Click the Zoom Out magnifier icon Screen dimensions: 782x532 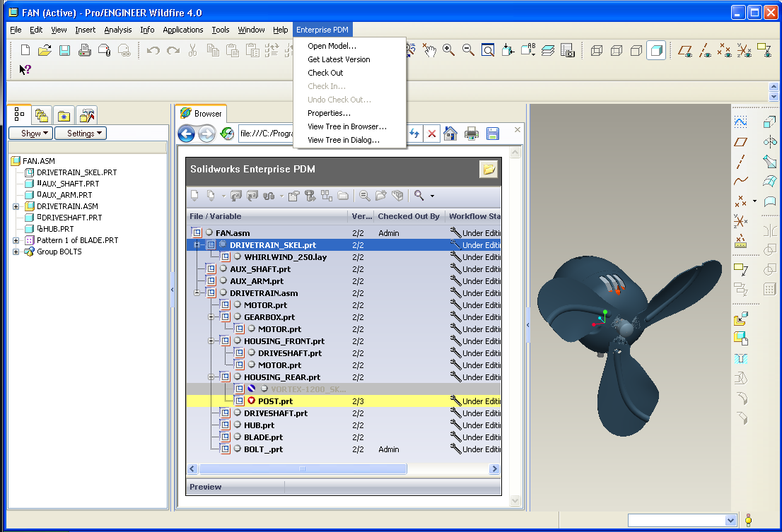(x=468, y=50)
